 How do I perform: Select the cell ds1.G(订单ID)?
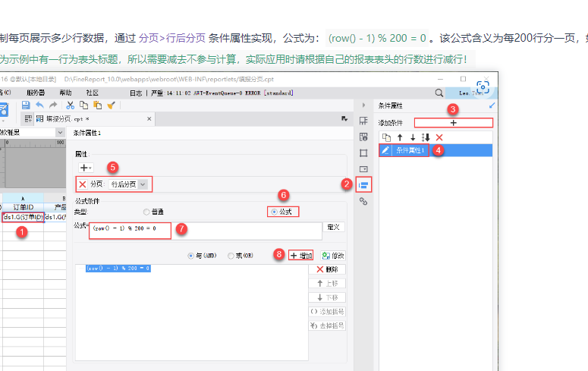click(x=24, y=217)
